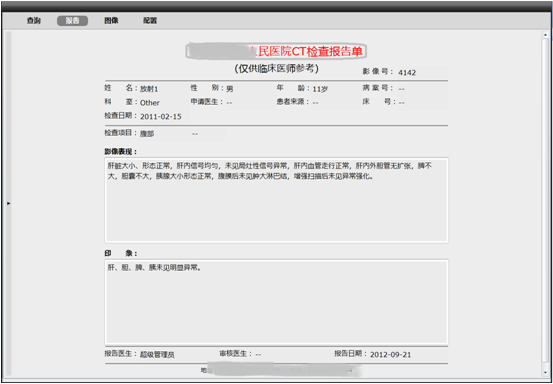Click the impression text 肝、胆、脾、胰未见明显异常
This screenshot has height=384, width=553.
point(154,268)
